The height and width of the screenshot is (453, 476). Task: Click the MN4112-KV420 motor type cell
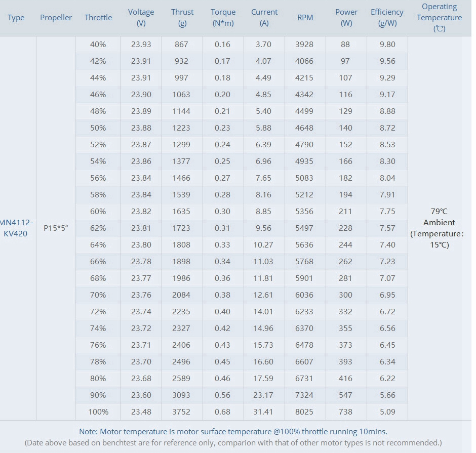click(x=16, y=228)
